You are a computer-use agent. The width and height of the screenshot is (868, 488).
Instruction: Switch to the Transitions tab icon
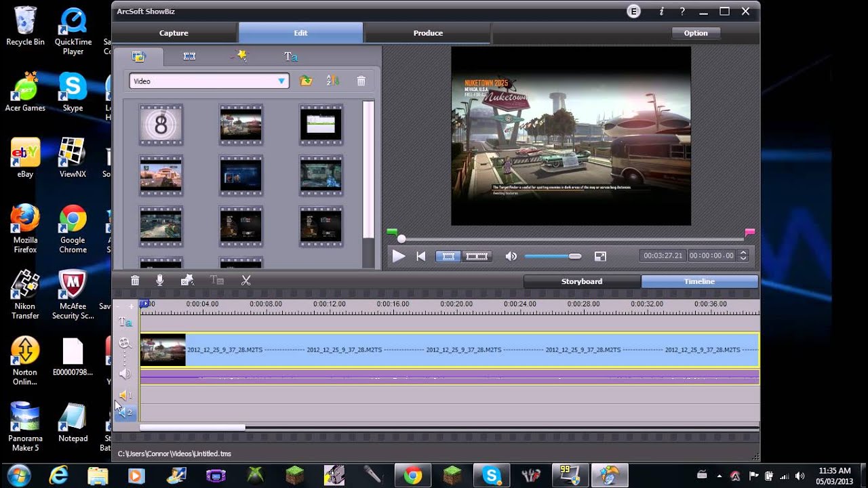point(189,56)
